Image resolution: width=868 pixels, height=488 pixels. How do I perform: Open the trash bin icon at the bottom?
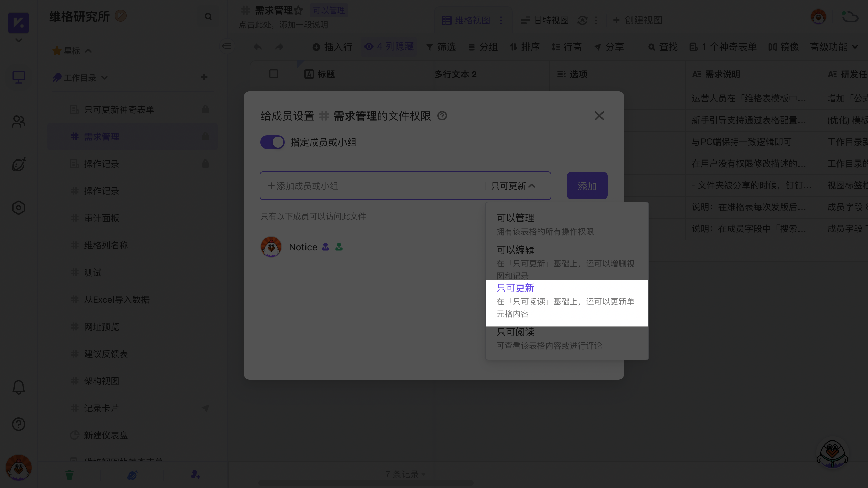[x=69, y=474]
